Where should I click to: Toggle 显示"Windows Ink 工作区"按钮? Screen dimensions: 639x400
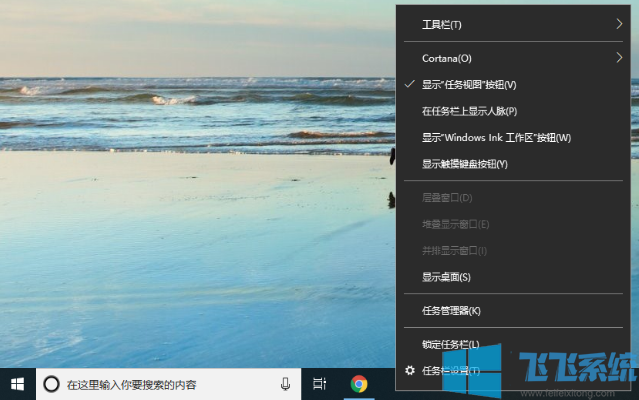(482, 137)
